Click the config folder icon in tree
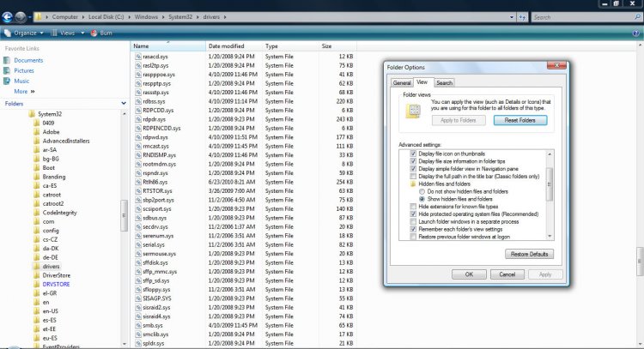 point(37,231)
